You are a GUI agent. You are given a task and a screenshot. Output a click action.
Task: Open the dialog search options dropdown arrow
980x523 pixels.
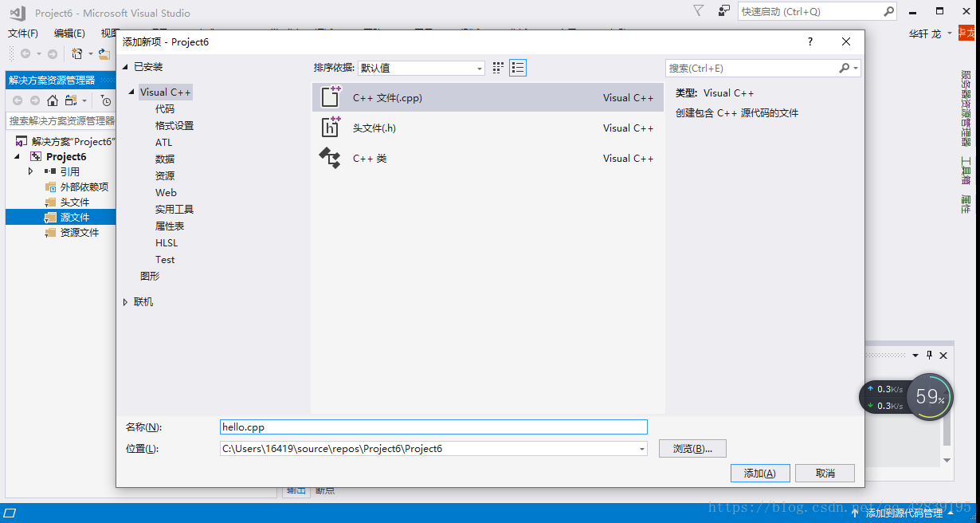(856, 69)
